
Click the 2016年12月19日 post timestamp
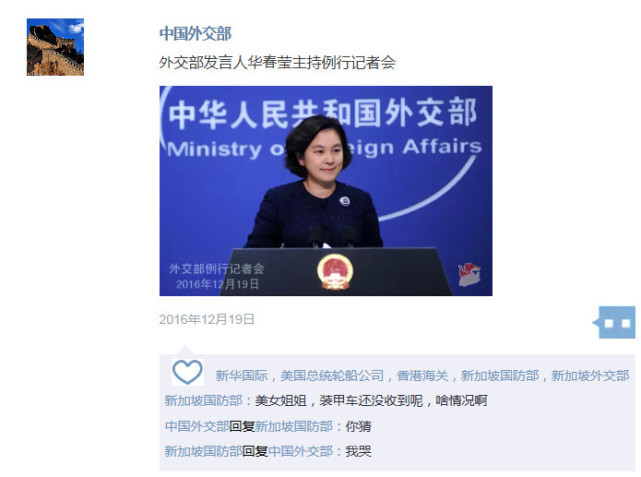point(207,319)
